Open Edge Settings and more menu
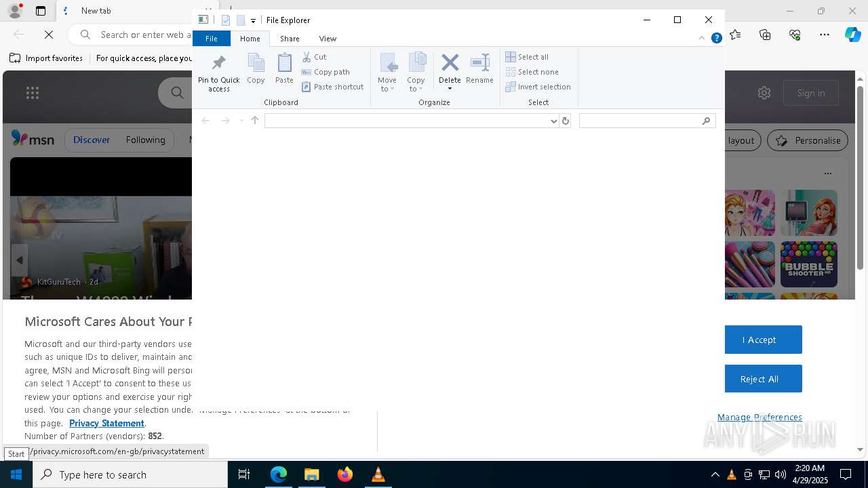 (x=825, y=35)
